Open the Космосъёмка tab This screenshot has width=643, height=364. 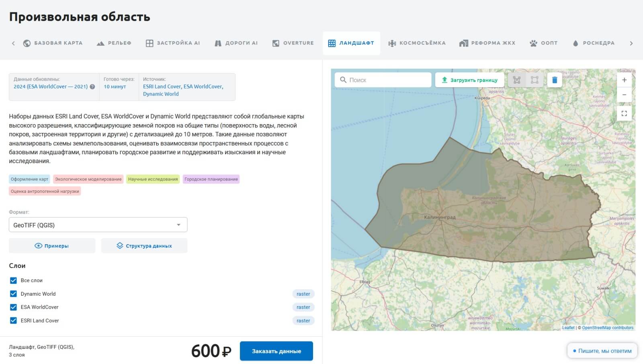tap(417, 43)
